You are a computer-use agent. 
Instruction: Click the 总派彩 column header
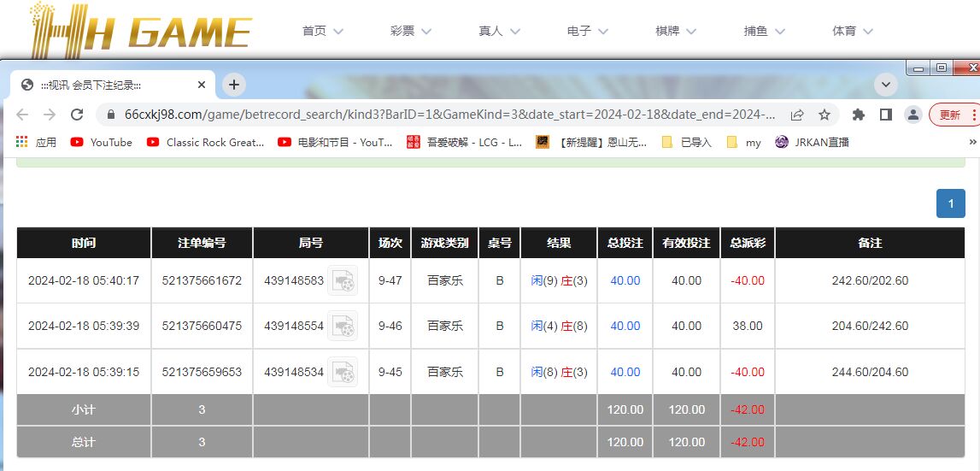coord(748,243)
